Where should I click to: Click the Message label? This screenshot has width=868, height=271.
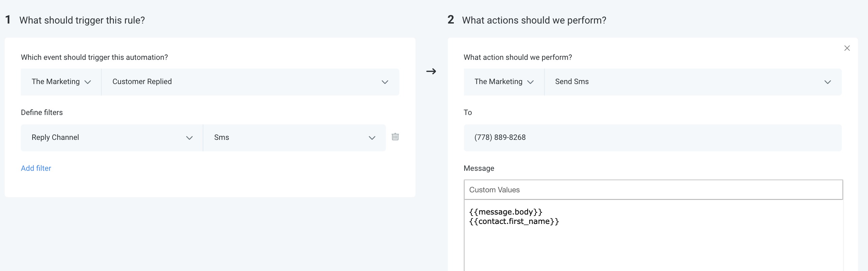(x=479, y=168)
